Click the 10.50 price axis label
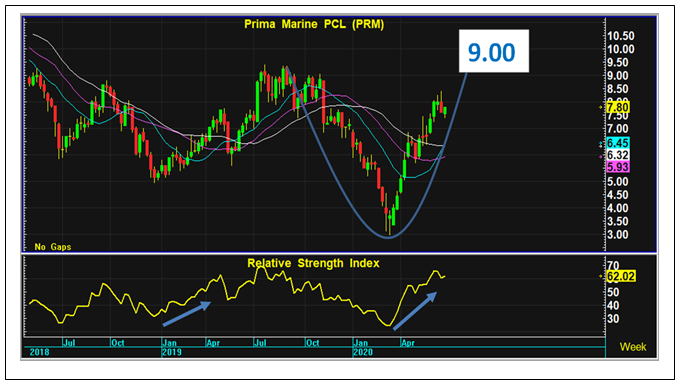Image resolution: width=680 pixels, height=387 pixels. coord(621,36)
